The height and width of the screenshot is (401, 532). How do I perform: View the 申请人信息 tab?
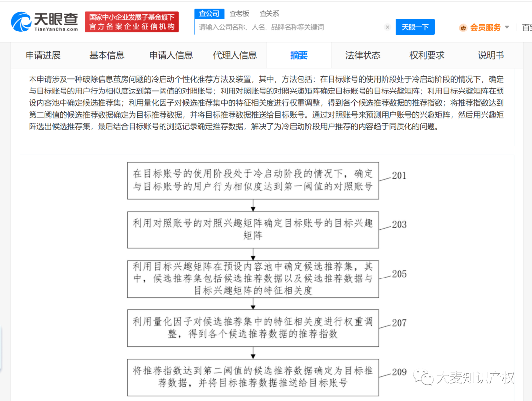(171, 56)
